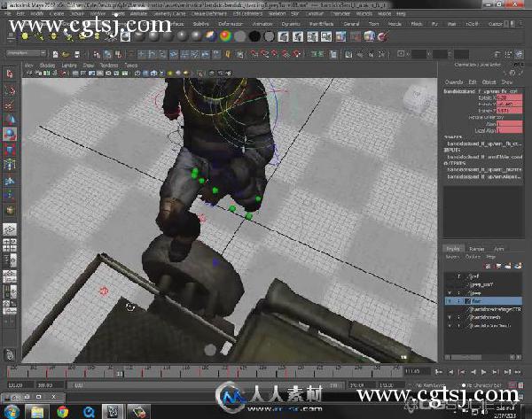This screenshot has height=419, width=532.
Task: Open the viewport Show menu
Action: [x=88, y=66]
